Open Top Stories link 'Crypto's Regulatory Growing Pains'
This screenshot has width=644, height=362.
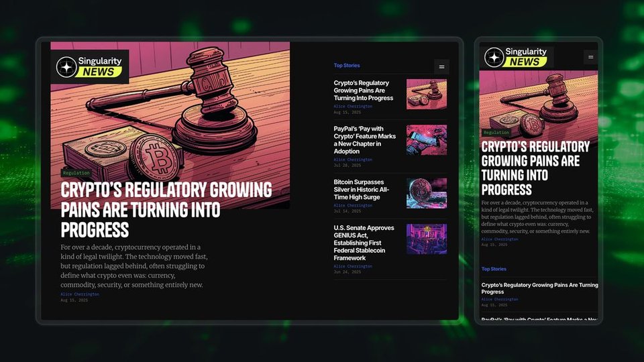[363, 90]
